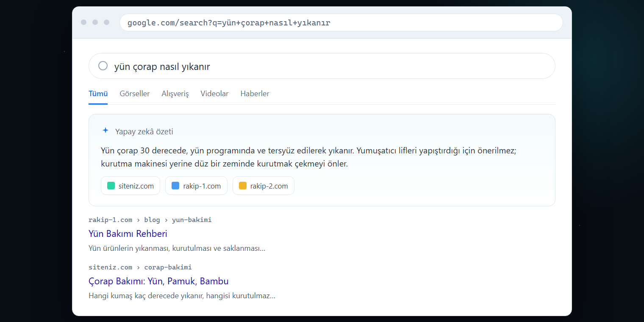Switch to the Videolar tab

(x=214, y=94)
